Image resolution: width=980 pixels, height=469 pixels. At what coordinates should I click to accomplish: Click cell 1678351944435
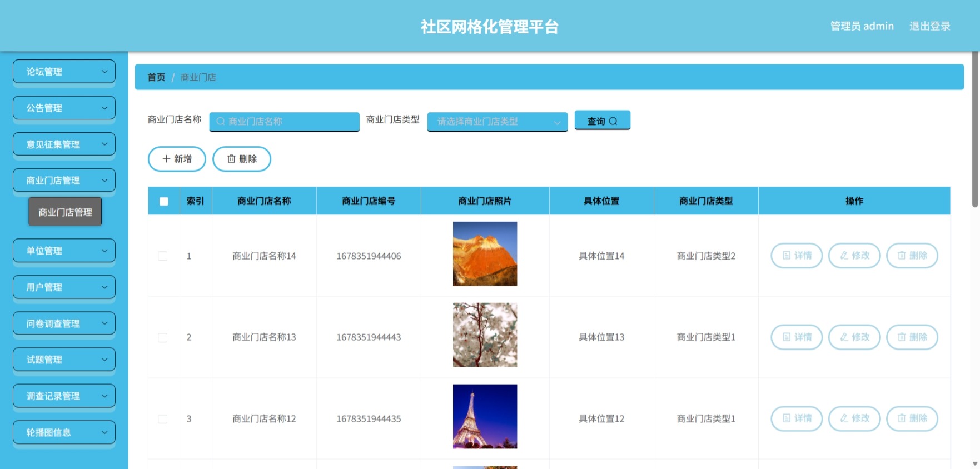tap(369, 419)
